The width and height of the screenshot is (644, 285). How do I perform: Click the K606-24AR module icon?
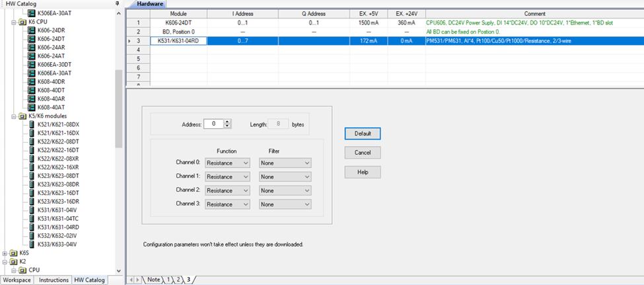click(31, 48)
